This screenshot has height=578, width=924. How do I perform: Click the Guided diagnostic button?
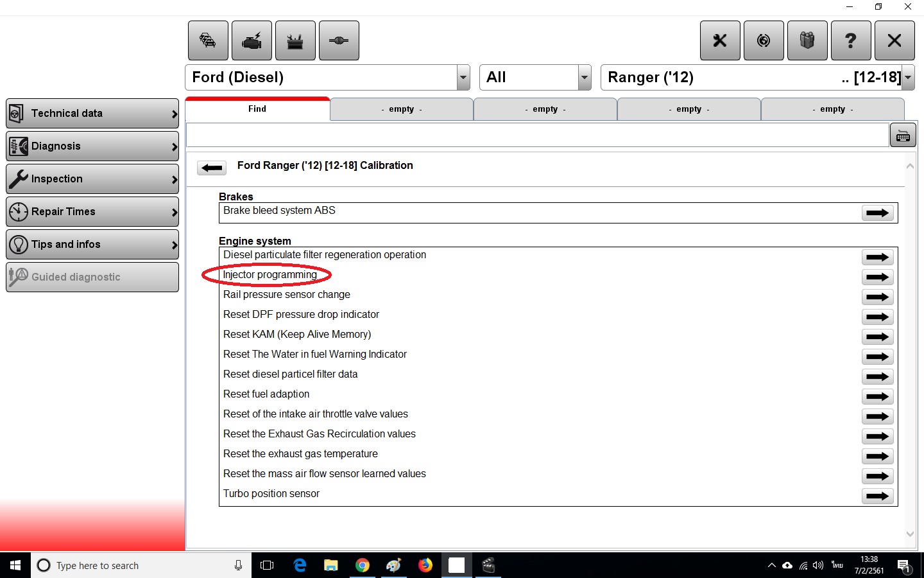point(92,277)
